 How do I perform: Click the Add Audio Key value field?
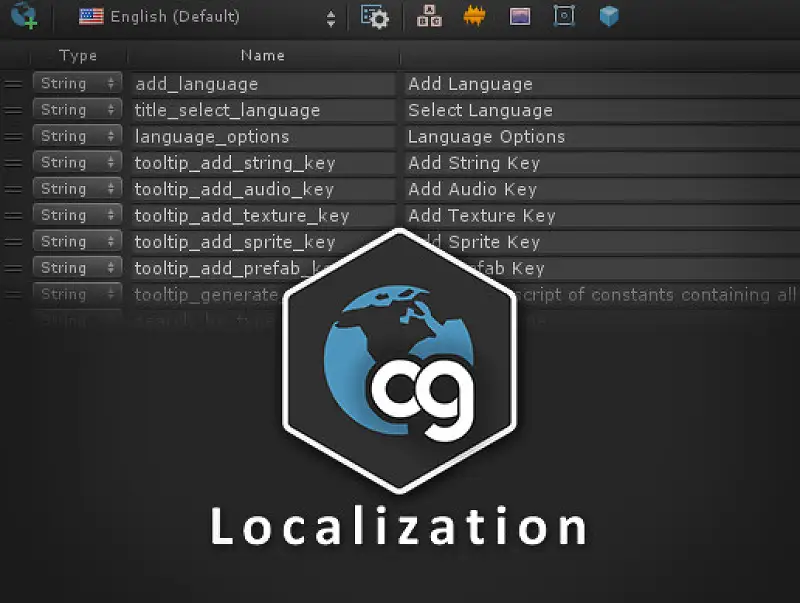click(x=602, y=189)
